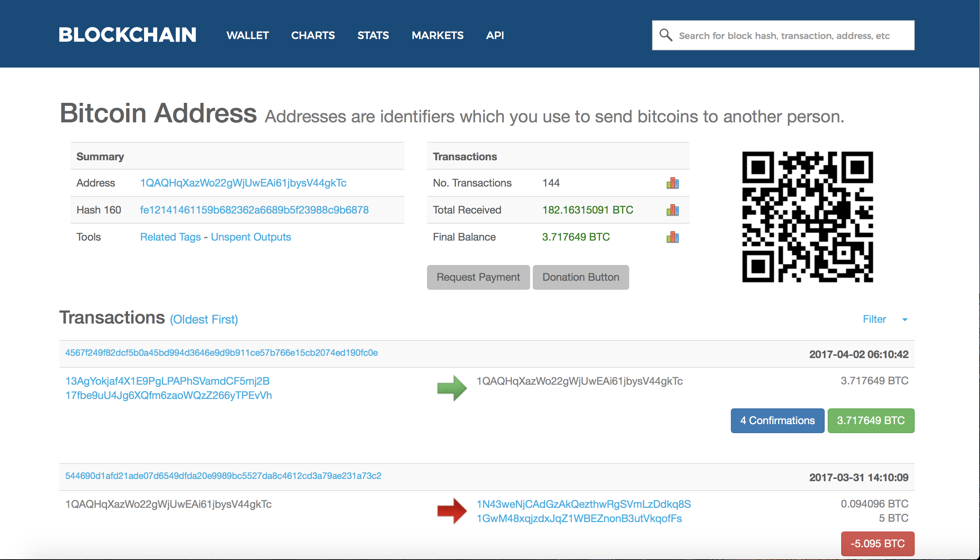Viewport: 980px width, 560px height.
Task: Open chart icon for No. Transactions
Action: pyautogui.click(x=672, y=183)
